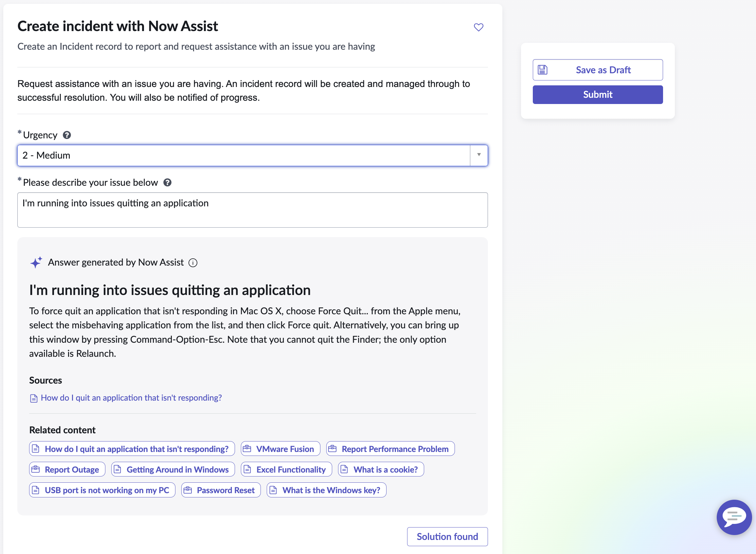This screenshot has height=554, width=756.
Task: Click into the issue description text box
Action: coord(252,210)
